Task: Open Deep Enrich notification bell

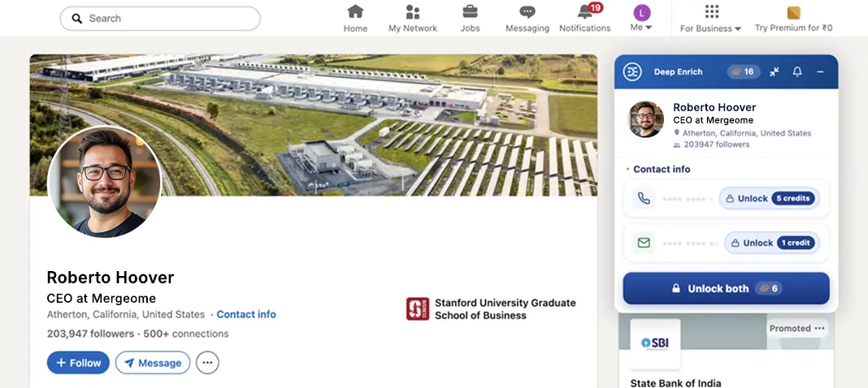Action: (x=797, y=72)
